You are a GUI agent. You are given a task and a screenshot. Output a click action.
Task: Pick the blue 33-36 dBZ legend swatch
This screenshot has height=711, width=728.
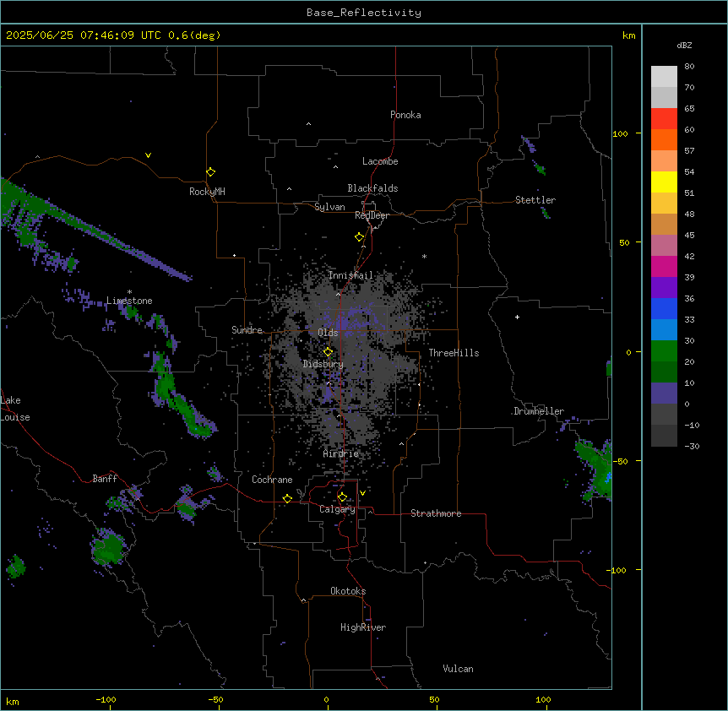tap(664, 308)
